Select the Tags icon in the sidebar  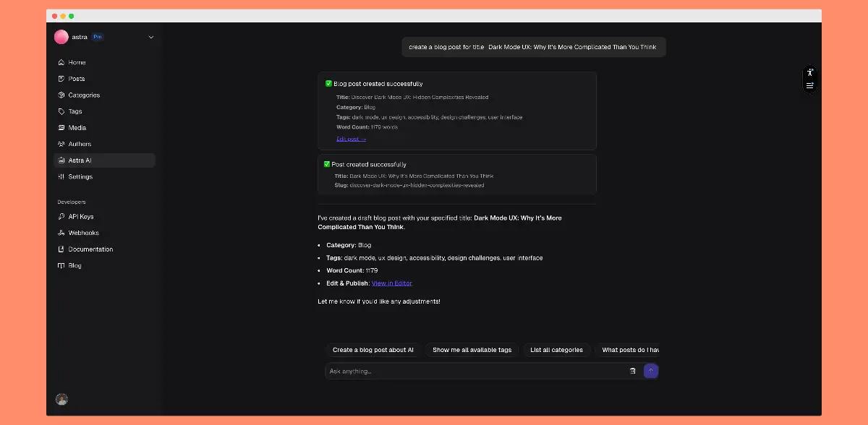click(62, 111)
